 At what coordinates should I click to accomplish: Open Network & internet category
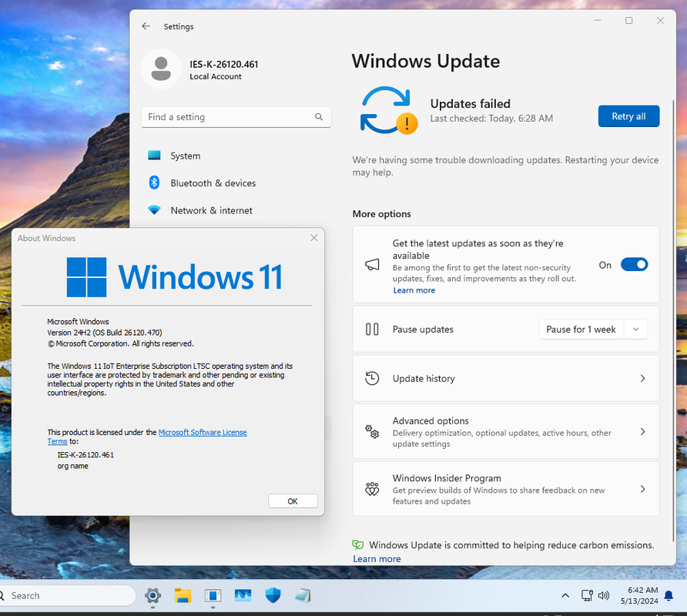pyautogui.click(x=236, y=210)
